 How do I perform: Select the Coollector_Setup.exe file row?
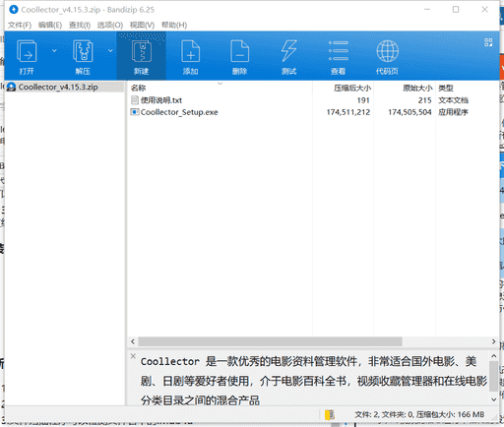313,112
